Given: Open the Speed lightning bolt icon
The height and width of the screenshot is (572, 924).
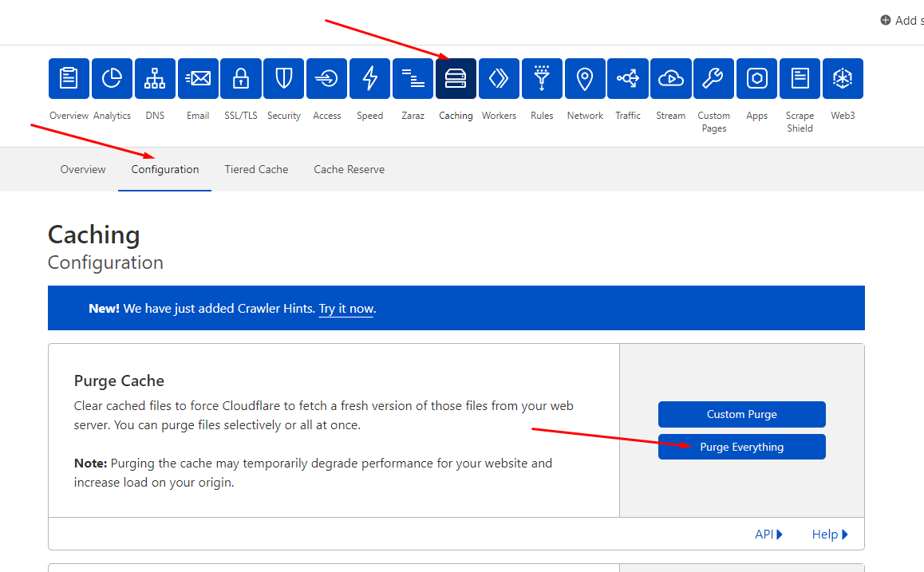Looking at the screenshot, I should coord(370,78).
